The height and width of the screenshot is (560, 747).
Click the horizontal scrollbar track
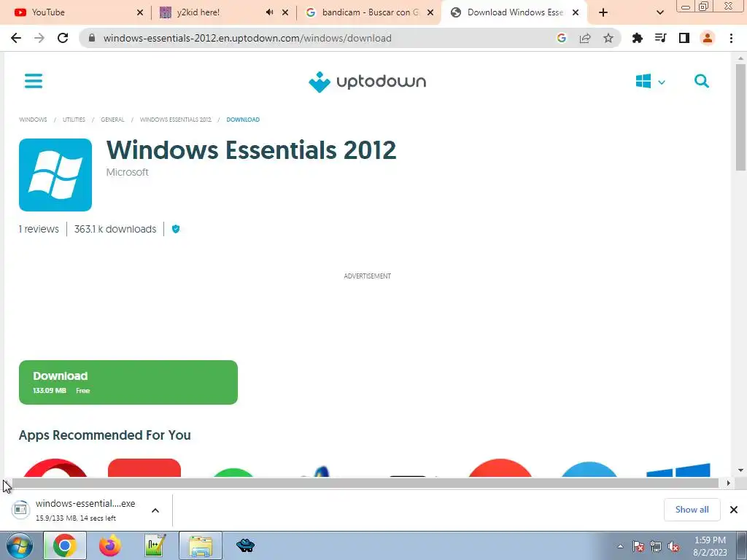(x=365, y=483)
